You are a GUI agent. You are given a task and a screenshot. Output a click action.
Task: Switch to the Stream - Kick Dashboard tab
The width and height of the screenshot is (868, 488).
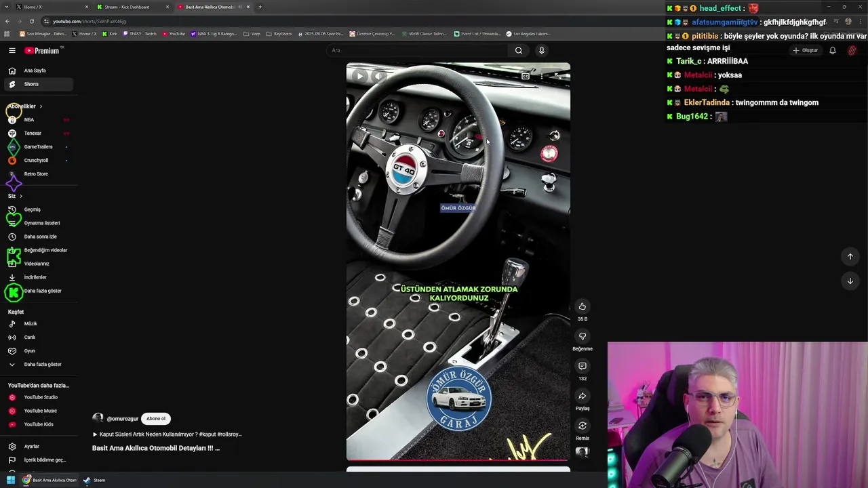[x=132, y=7]
